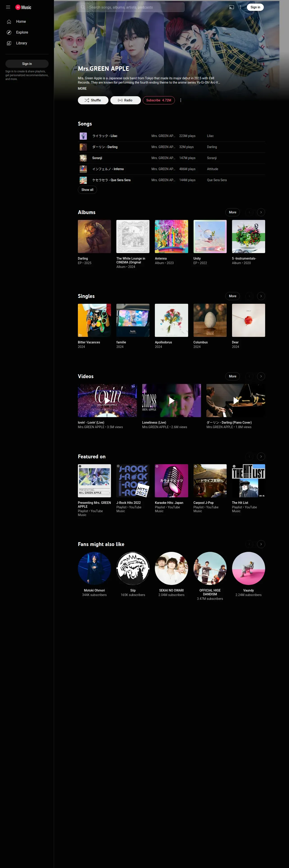Click the top-right Sign in button
Image resolution: width=289 pixels, height=868 pixels.
coord(255,7)
